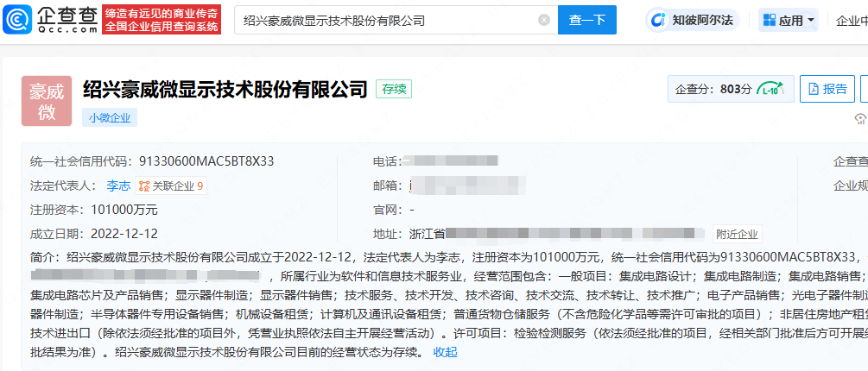Click the 查一下 search button
Screen dimensions: 868x371
click(586, 21)
